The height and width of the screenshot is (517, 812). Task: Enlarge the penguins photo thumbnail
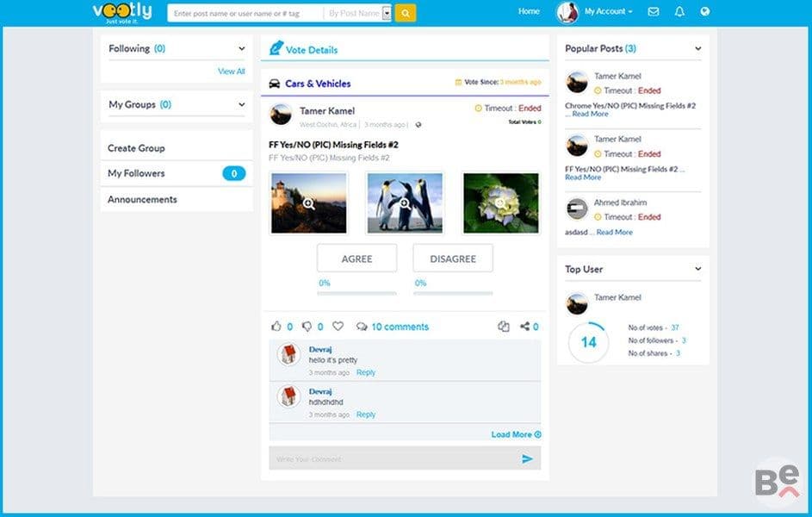click(405, 203)
